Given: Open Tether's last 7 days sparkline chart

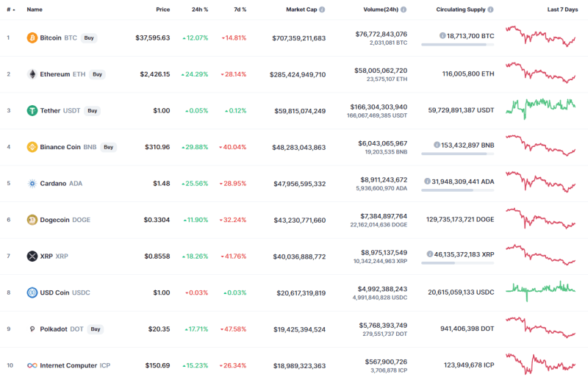Looking at the screenshot, I should [540, 107].
